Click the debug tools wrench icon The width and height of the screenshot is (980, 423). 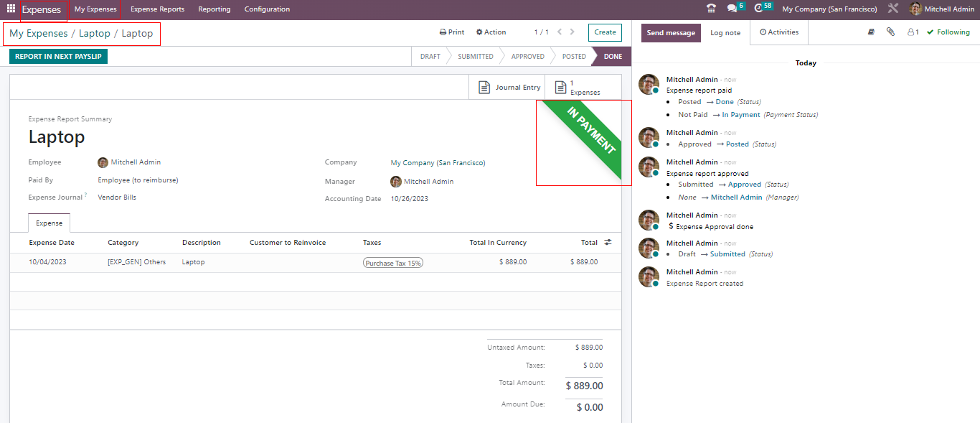tap(892, 9)
